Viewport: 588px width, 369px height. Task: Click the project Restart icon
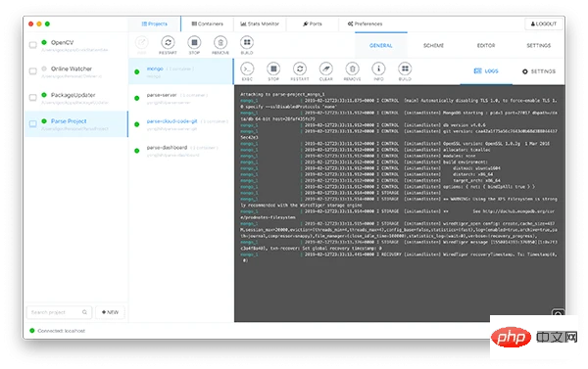[x=168, y=43]
